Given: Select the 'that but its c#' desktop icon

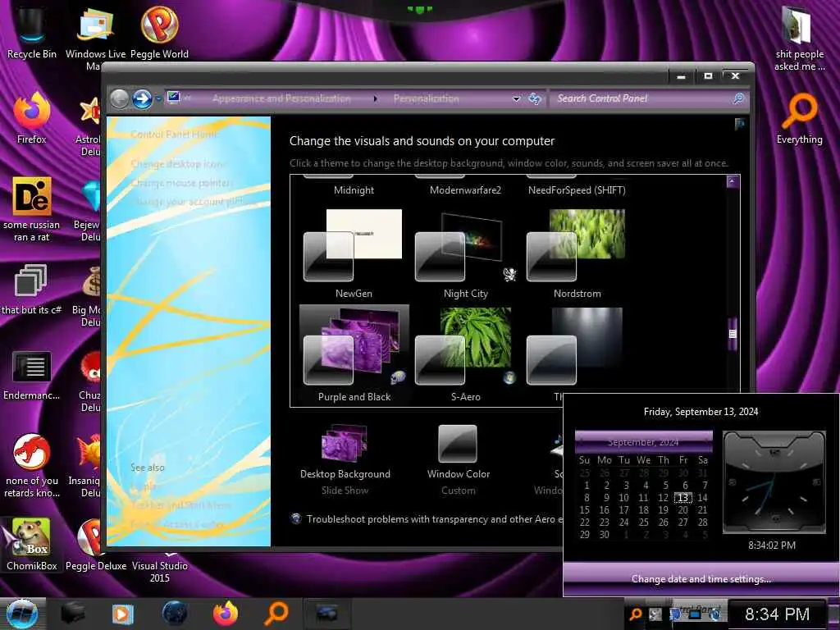Looking at the screenshot, I should tap(32, 290).
